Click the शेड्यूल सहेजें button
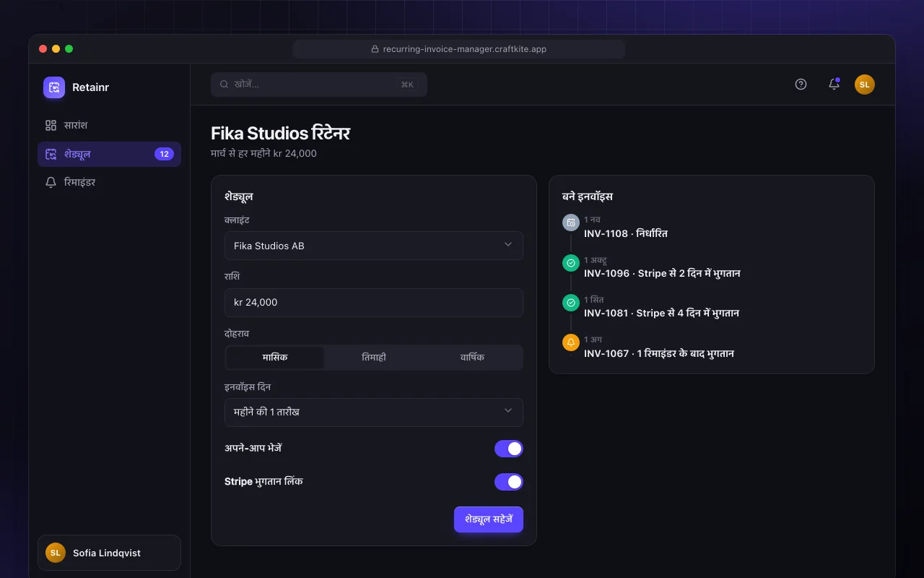This screenshot has height=578, width=924. 489,519
